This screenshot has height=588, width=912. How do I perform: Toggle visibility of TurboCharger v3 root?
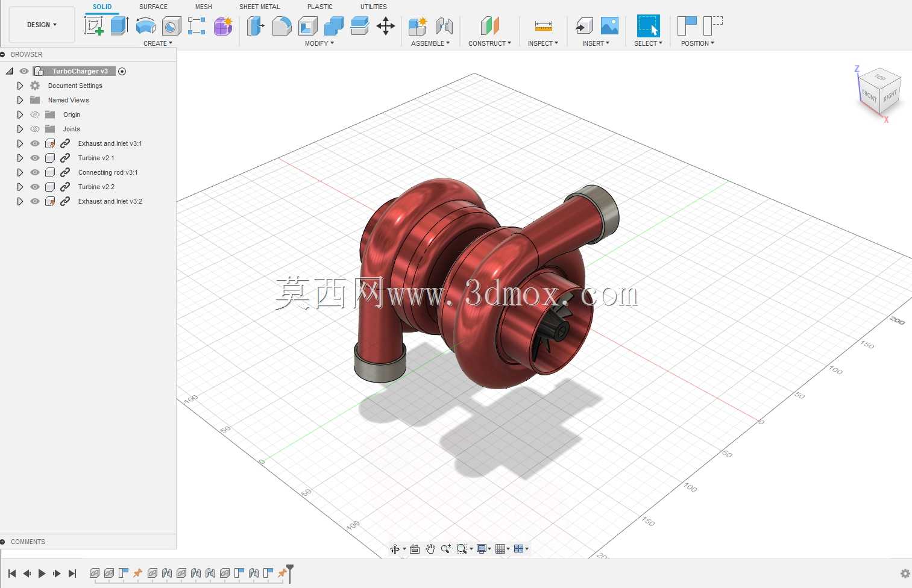[24, 71]
